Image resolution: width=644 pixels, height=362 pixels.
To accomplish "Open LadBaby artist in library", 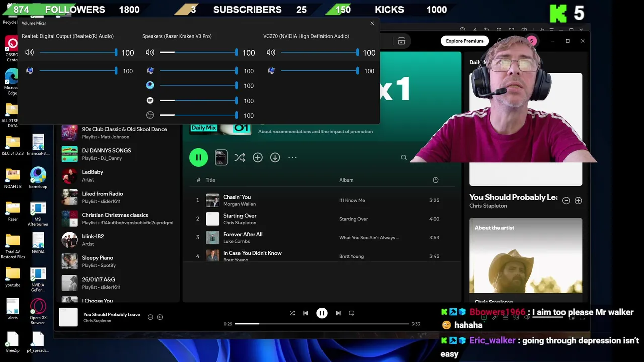I will 118,175.
